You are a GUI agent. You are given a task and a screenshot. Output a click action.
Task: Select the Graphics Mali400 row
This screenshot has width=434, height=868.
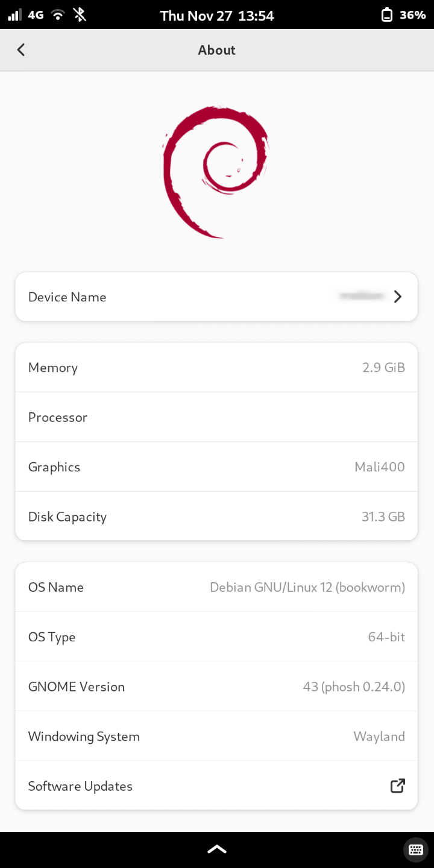[216, 467]
